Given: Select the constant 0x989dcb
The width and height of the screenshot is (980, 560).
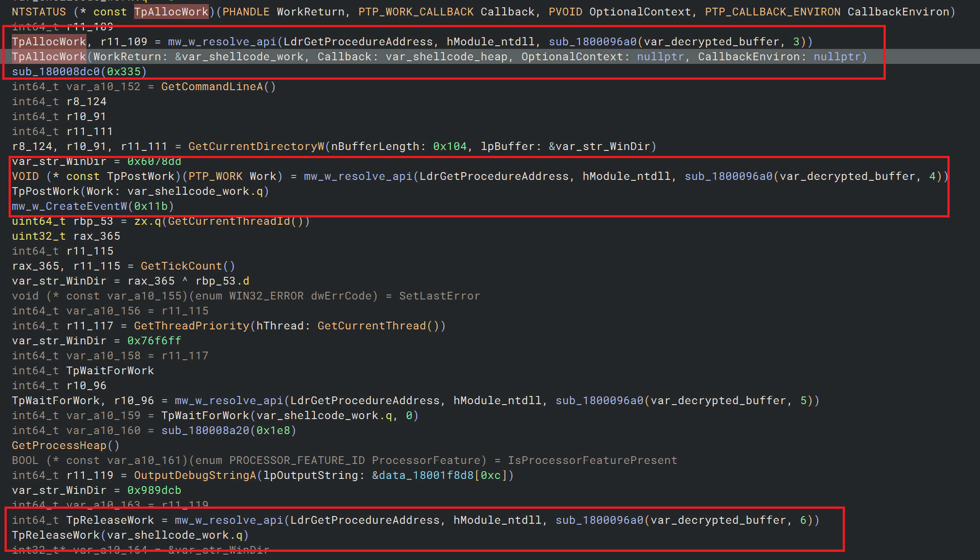Looking at the screenshot, I should point(154,490).
